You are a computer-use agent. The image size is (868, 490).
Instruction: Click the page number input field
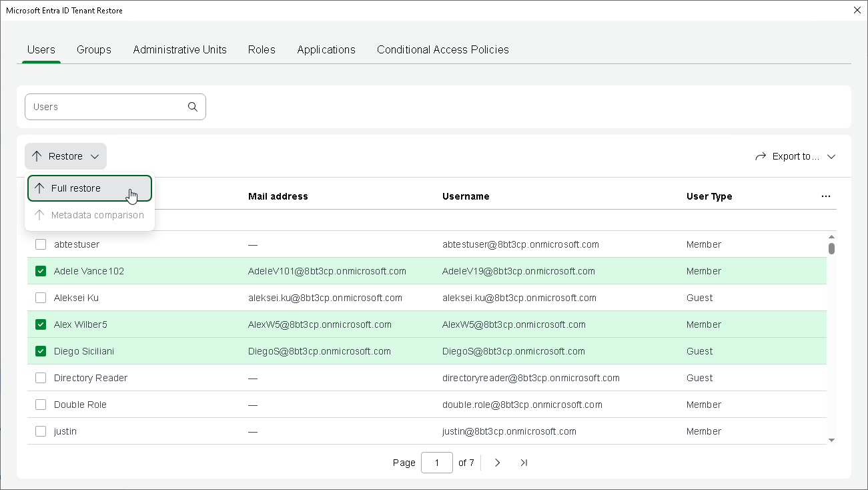tap(437, 463)
